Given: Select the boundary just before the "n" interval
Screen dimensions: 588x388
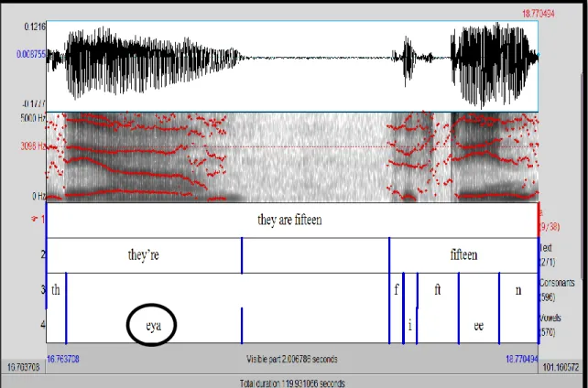Looking at the screenshot, I should pos(499,307).
